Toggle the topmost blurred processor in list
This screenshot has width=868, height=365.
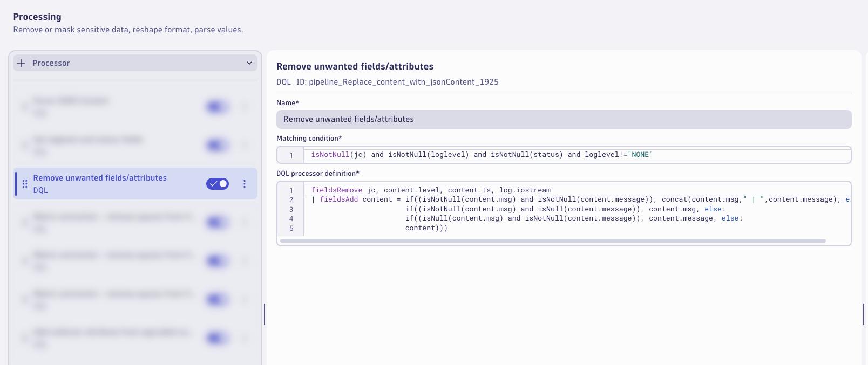[218, 107]
